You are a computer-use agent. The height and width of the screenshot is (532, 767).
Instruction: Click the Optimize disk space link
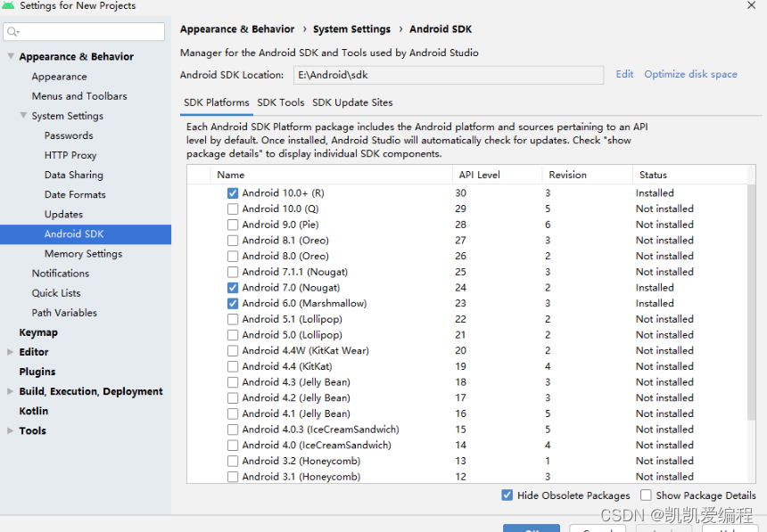point(690,74)
